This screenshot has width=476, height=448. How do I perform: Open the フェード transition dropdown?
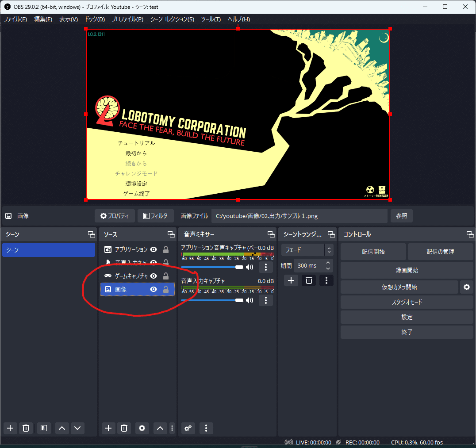click(307, 250)
